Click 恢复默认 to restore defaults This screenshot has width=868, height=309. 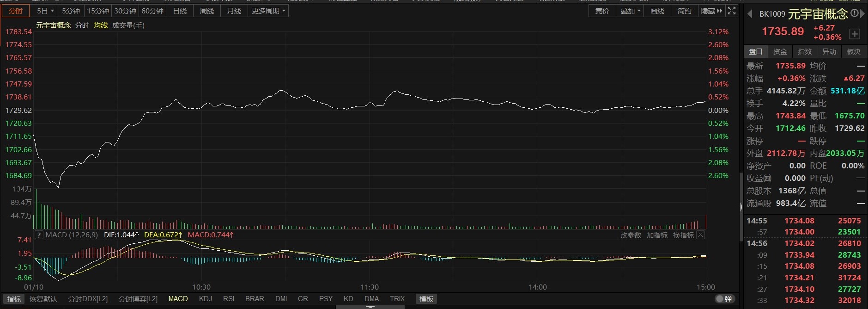coord(43,299)
